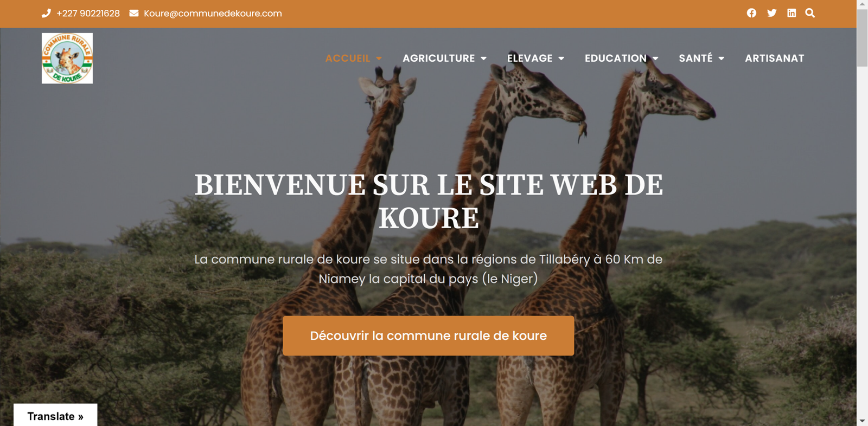Select the EDUCATION menu label
Viewport: 868px width, 426px height.
(x=615, y=58)
